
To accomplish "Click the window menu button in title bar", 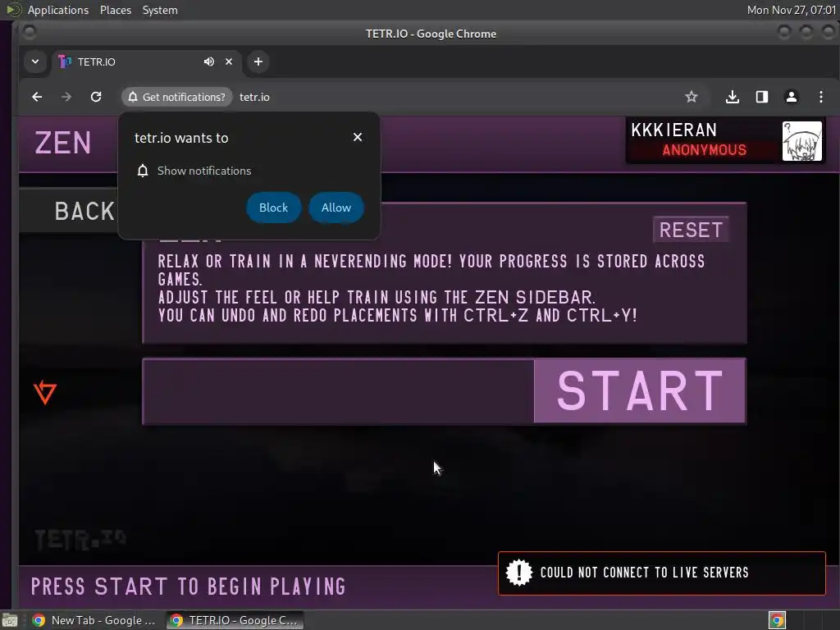I will 30,33.
